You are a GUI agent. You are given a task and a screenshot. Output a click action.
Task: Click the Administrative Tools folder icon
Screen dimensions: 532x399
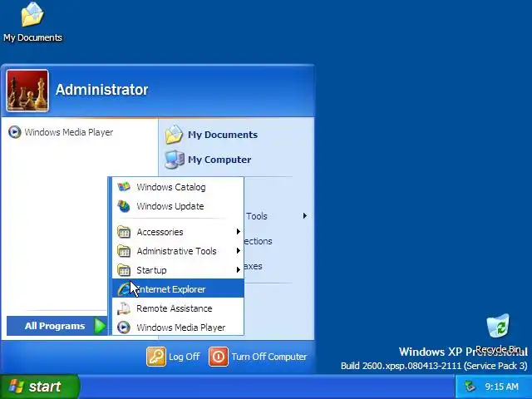click(x=124, y=251)
